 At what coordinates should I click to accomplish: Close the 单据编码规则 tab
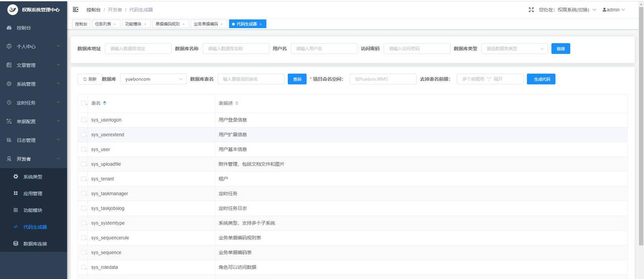184,24
